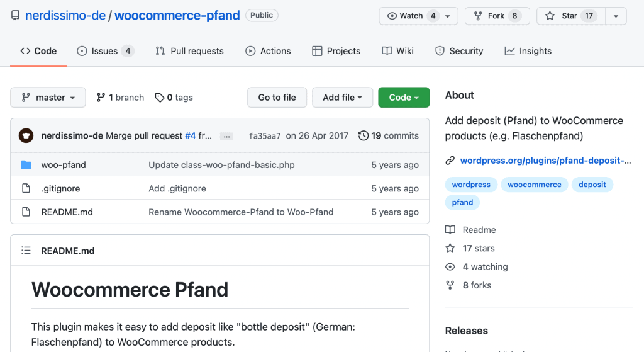Open the woo-pfand folder
Screen dimensions: 644x352
[64, 165]
